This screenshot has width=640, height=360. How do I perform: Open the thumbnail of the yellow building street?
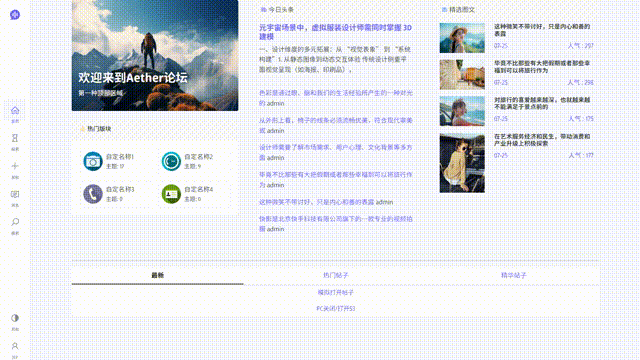tap(462, 75)
